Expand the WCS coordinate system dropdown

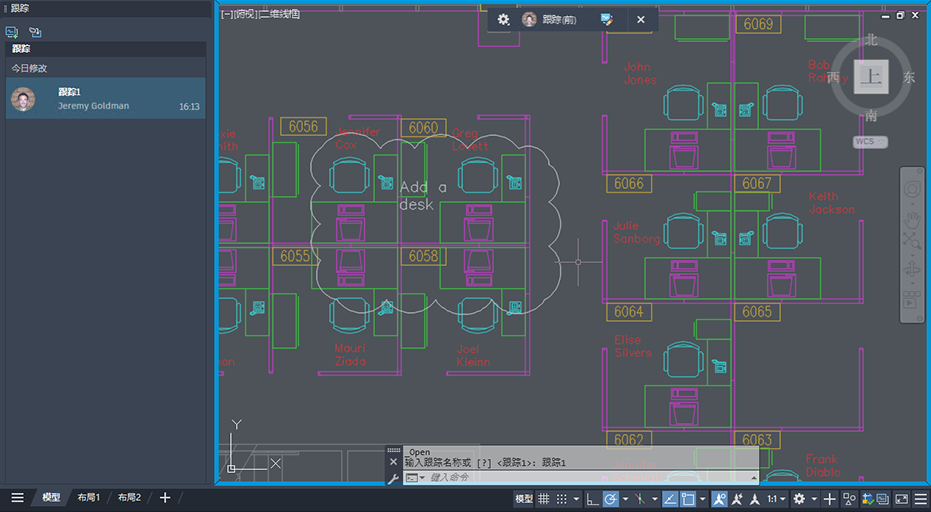870,141
